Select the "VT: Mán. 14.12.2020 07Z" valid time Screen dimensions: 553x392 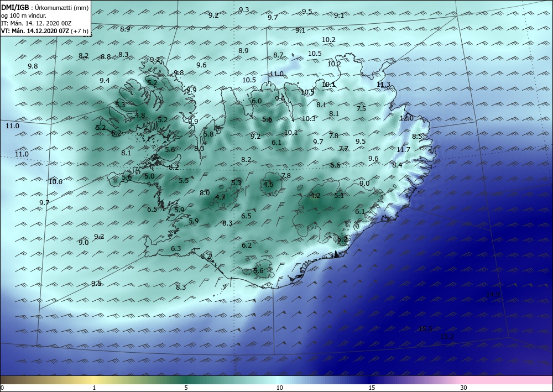(x=35, y=31)
